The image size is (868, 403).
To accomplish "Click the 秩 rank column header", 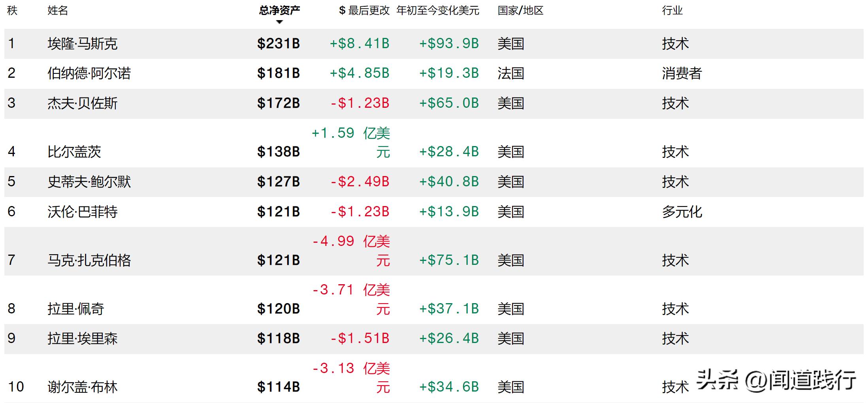I will [12, 11].
